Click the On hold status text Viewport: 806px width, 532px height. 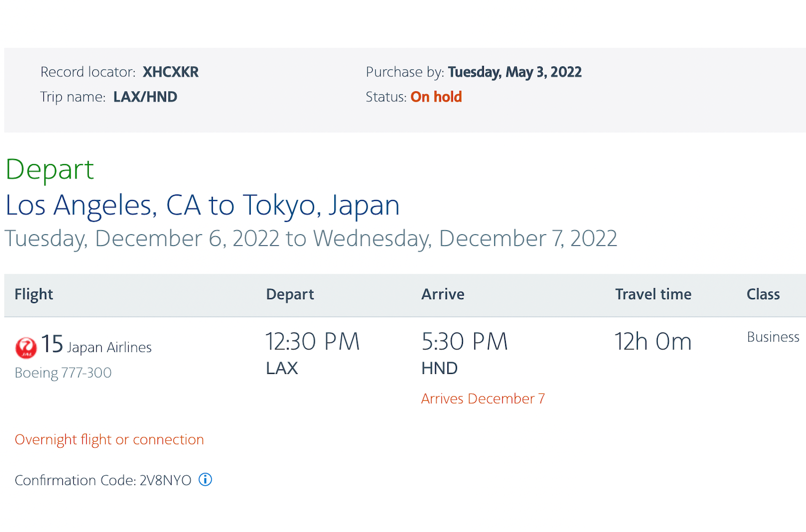[x=436, y=97]
